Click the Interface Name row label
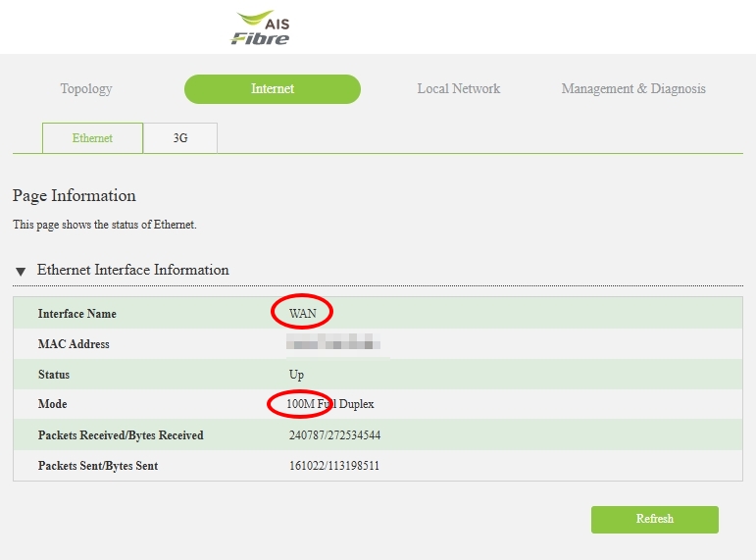The image size is (756, 560). pos(76,314)
